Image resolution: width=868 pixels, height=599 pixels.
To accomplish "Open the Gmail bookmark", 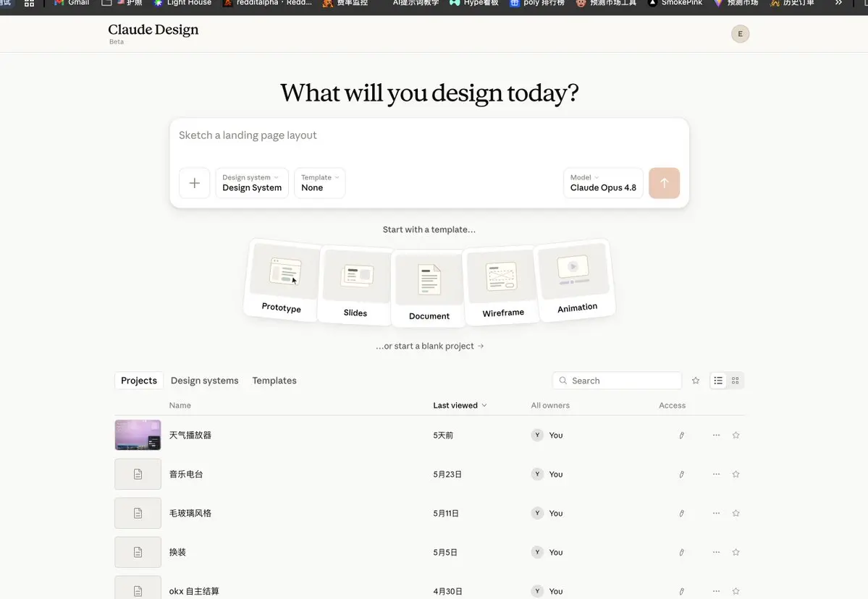I will [x=72, y=3].
